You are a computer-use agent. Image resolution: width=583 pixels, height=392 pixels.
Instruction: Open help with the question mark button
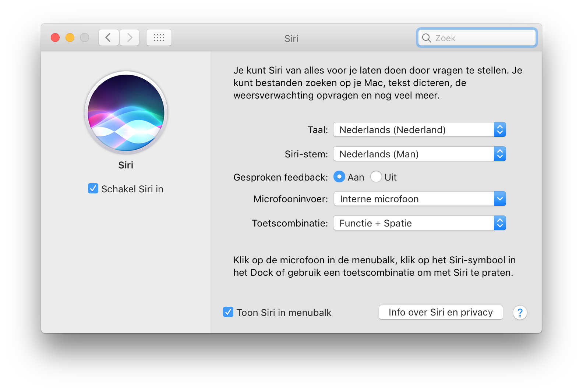520,313
